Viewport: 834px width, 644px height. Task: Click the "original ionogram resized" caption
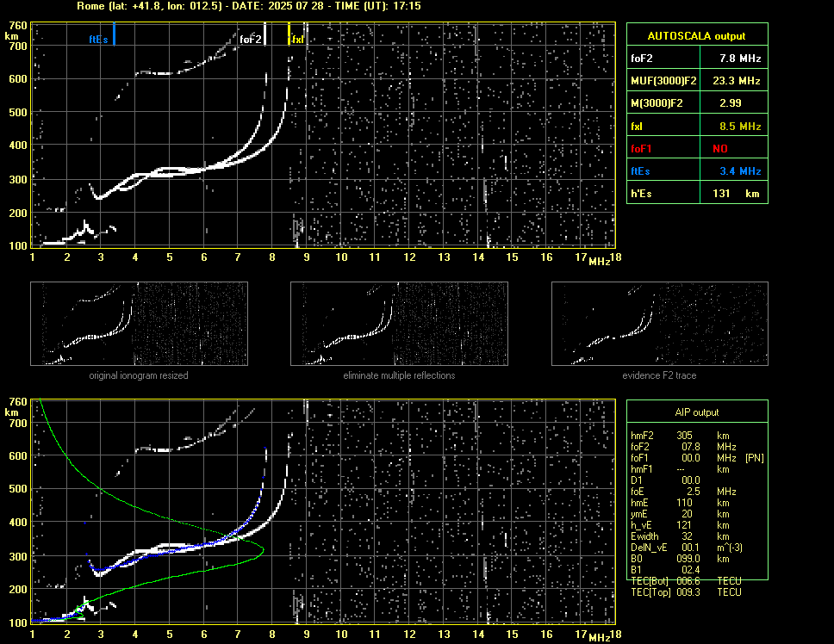tap(139, 375)
